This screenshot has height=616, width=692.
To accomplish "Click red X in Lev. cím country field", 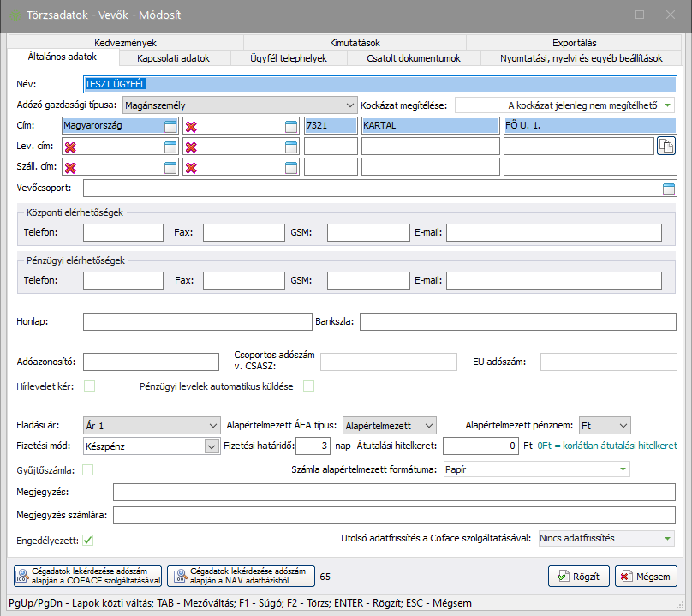I will (70, 147).
